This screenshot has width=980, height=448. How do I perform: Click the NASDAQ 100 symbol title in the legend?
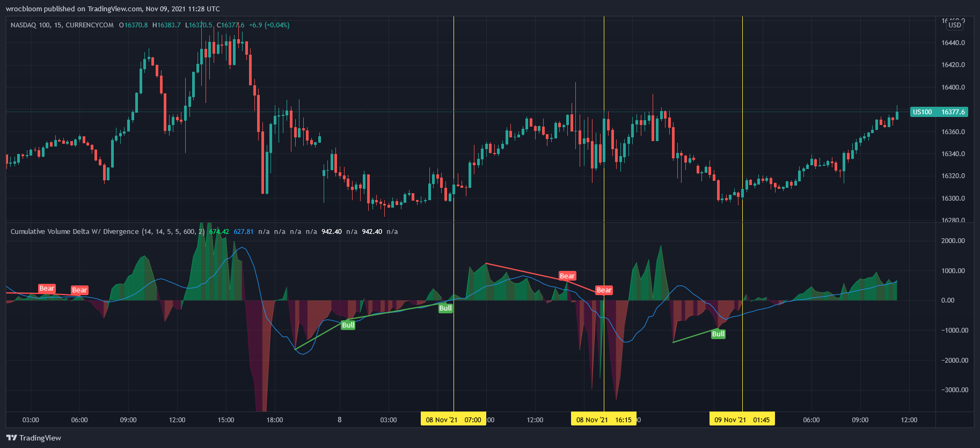pyautogui.click(x=62, y=25)
